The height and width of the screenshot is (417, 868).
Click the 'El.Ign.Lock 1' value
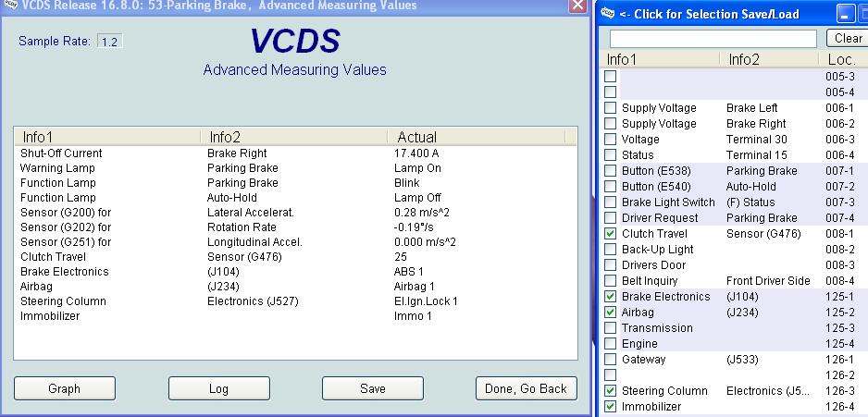pos(426,301)
